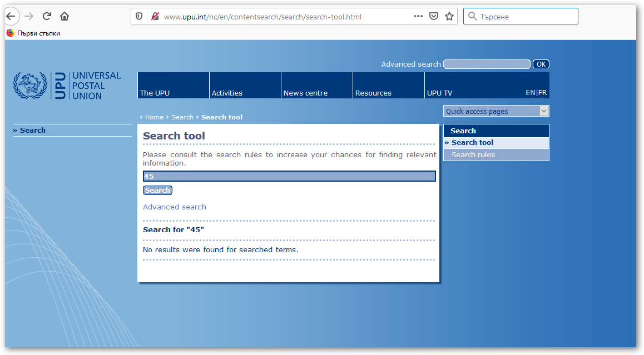Open The UPU navigation menu
Viewport: 644px width, 355px height.
[x=155, y=93]
